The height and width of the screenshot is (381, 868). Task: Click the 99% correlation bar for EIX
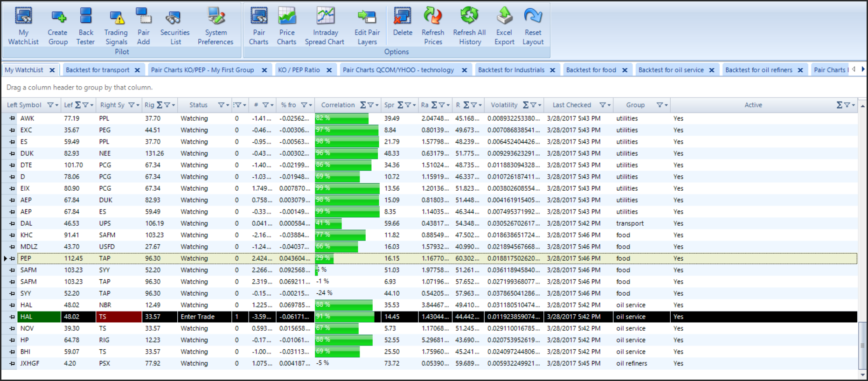tap(347, 188)
